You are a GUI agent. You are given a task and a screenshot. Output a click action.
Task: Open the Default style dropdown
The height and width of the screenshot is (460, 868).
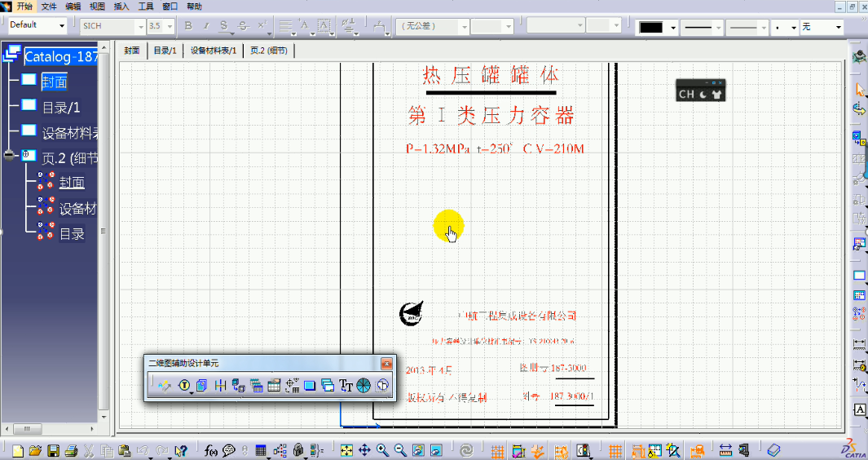pos(62,26)
